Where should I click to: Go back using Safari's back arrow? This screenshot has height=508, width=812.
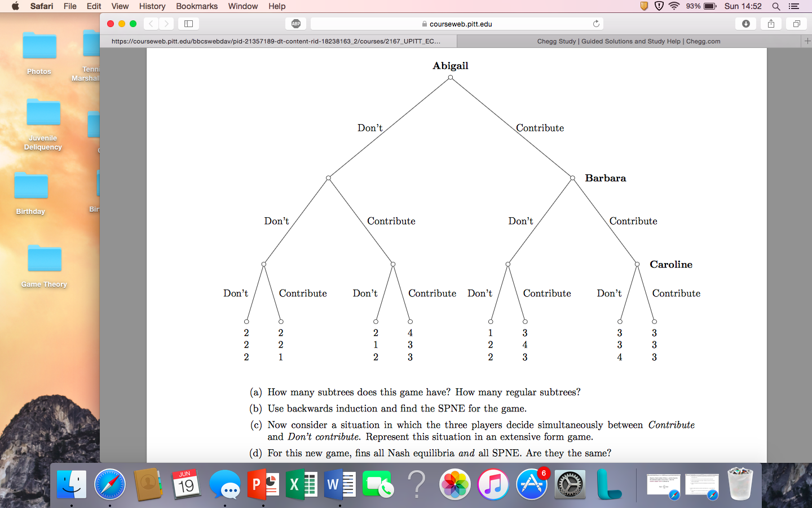[151, 24]
